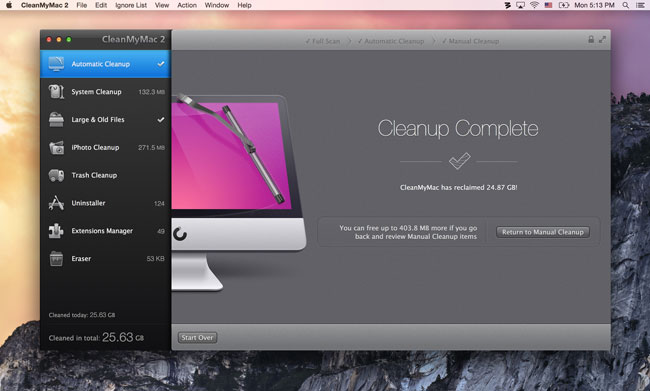
Task: Click the lock icon in window header
Action: (x=591, y=39)
